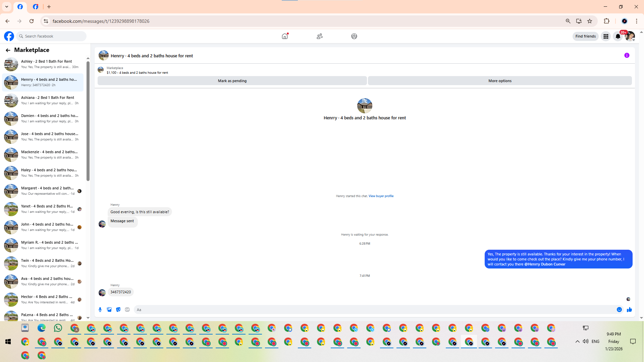Open the GIF picker icon
The width and height of the screenshot is (644, 362).
[127, 310]
